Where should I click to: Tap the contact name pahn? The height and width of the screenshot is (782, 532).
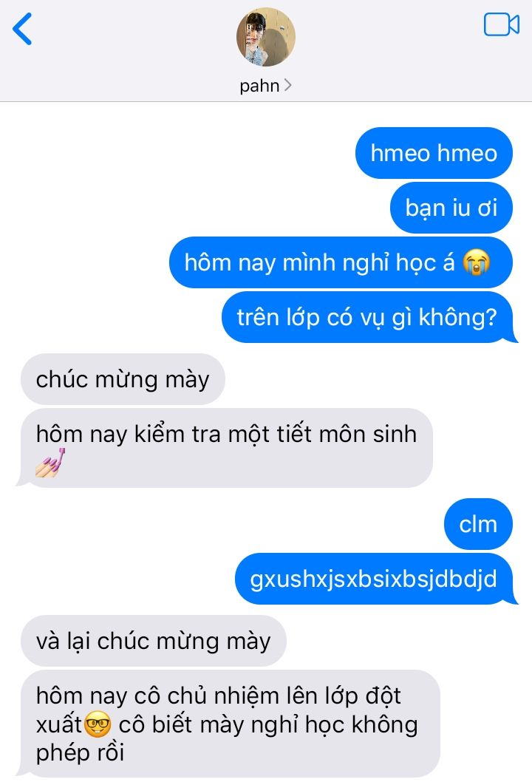click(x=259, y=86)
